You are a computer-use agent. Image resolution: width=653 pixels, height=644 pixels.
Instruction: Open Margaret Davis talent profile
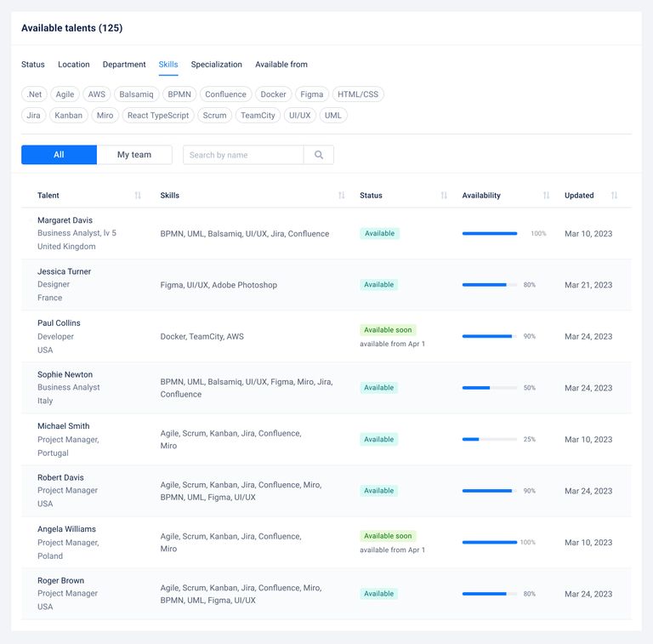(x=65, y=220)
